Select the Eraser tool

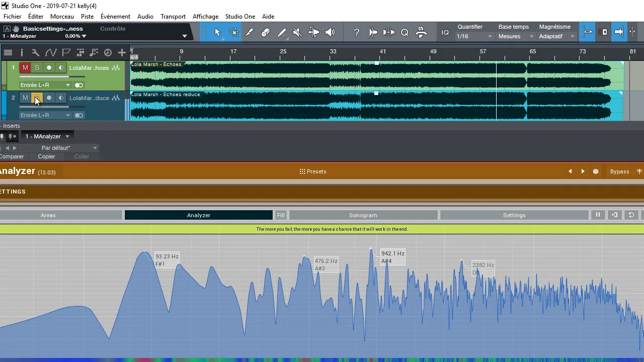(x=266, y=32)
